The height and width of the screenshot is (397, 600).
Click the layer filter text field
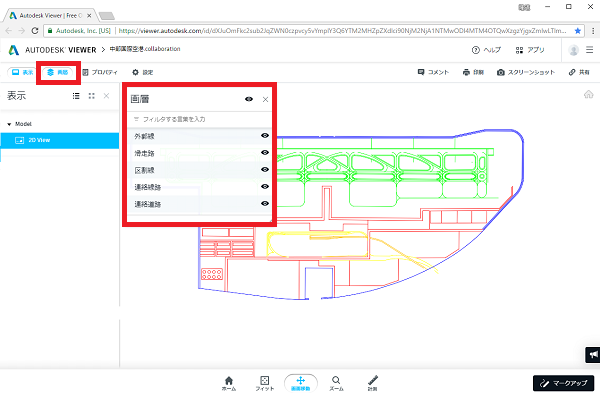click(x=199, y=119)
